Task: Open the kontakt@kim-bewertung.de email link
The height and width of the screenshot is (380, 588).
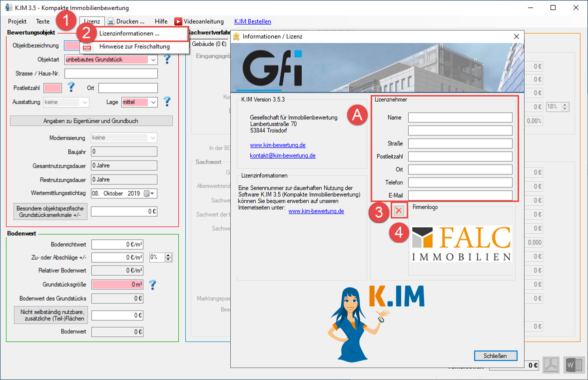Action: [283, 155]
